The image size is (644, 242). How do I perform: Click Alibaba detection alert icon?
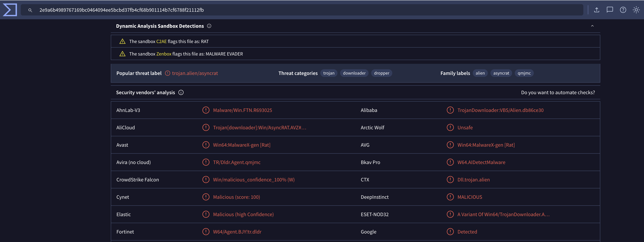(450, 110)
